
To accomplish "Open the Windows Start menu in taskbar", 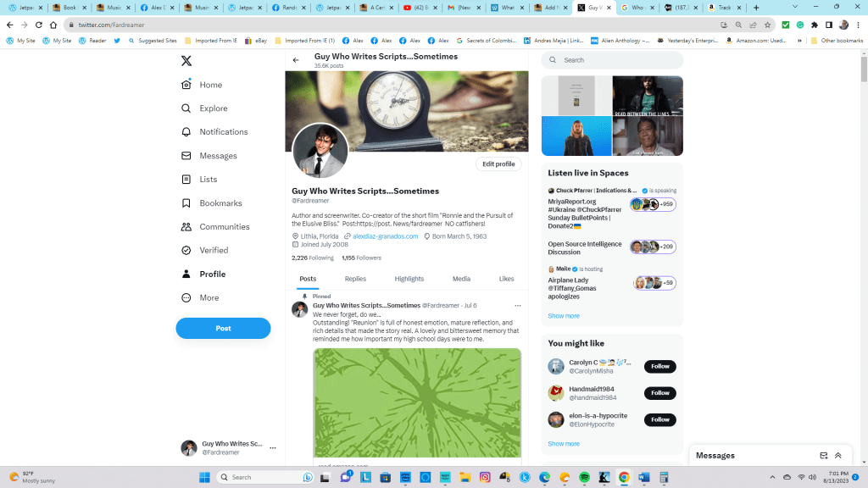I will point(203,477).
